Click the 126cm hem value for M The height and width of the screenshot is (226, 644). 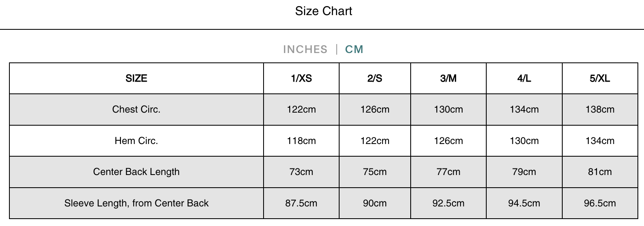click(448, 141)
